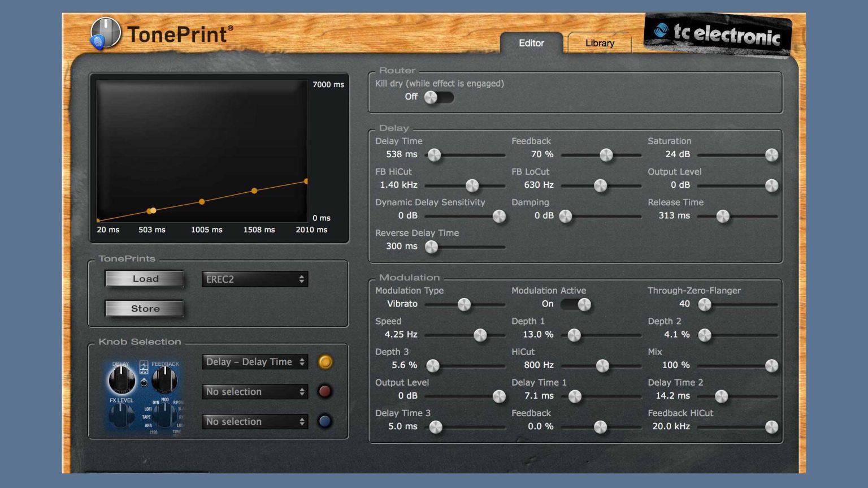Click the FX LEVEL knob on the pedal
Screen dimensions: 868x488
[120, 416]
